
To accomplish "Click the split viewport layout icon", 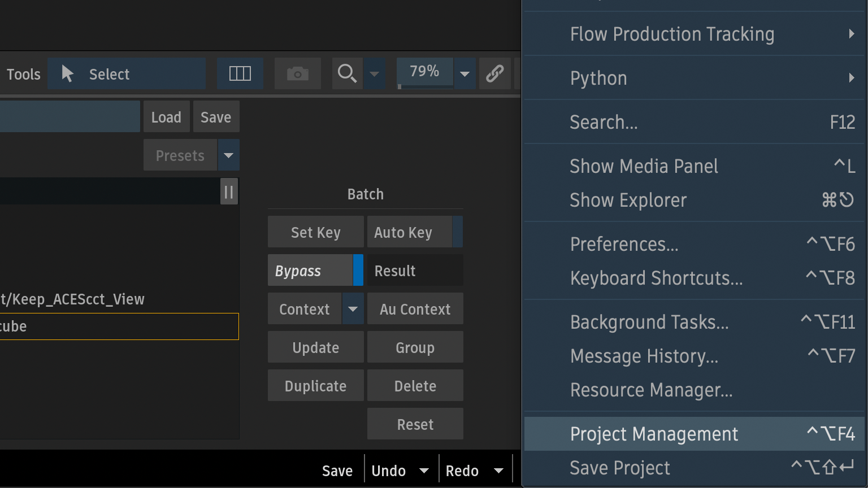I will (240, 74).
